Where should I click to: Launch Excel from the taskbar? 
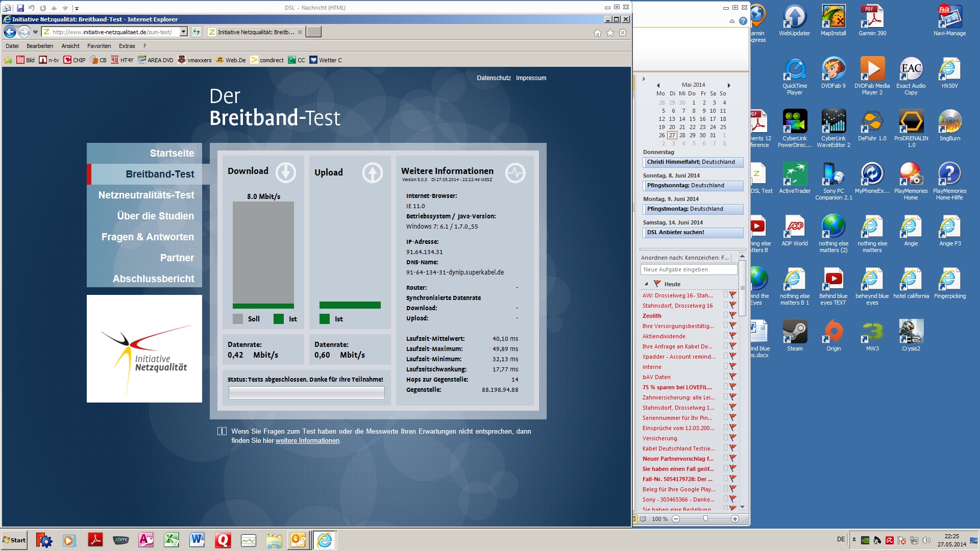171,540
